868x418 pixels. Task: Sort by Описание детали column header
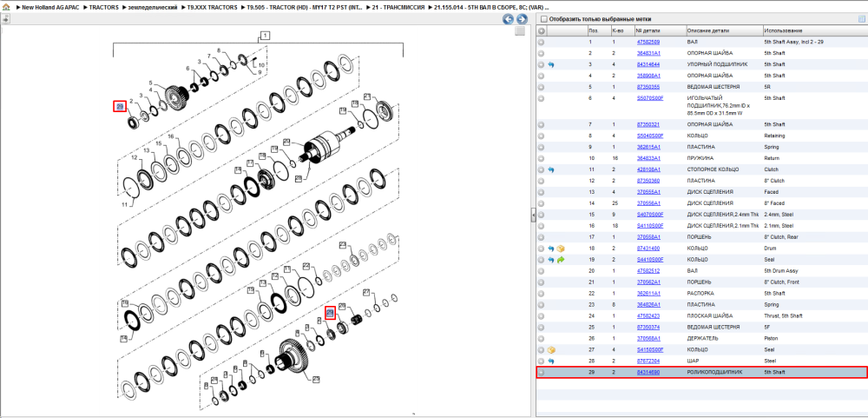(724, 30)
